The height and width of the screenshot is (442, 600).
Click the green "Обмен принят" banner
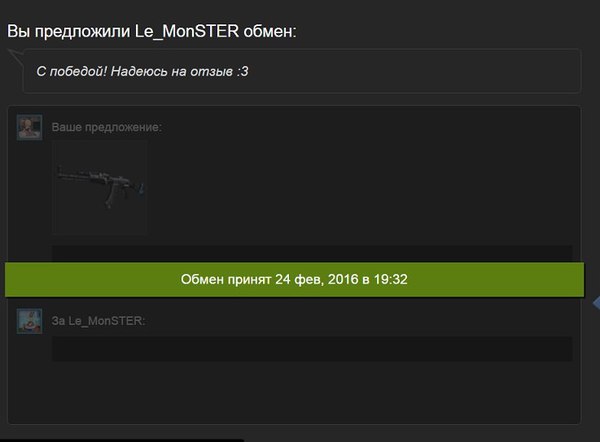tap(294, 280)
